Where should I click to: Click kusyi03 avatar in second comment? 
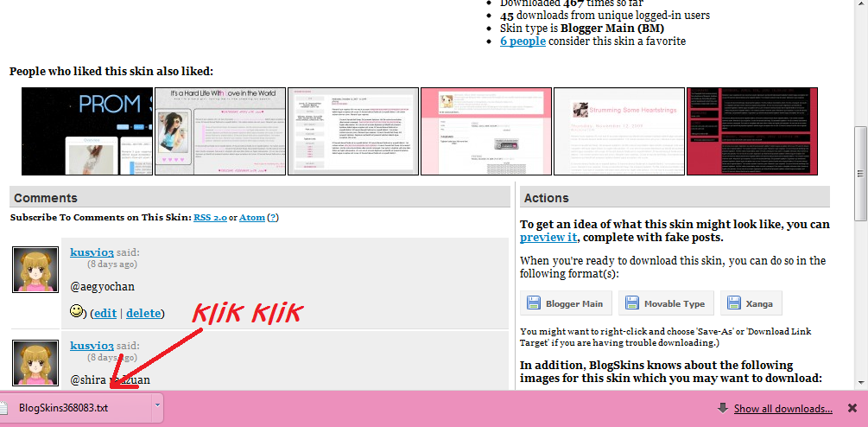(x=35, y=363)
